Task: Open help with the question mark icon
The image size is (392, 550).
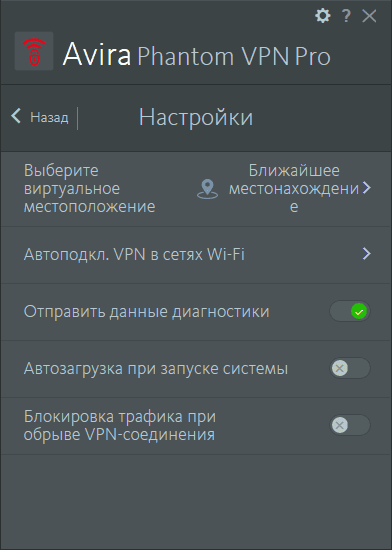Action: tap(346, 16)
